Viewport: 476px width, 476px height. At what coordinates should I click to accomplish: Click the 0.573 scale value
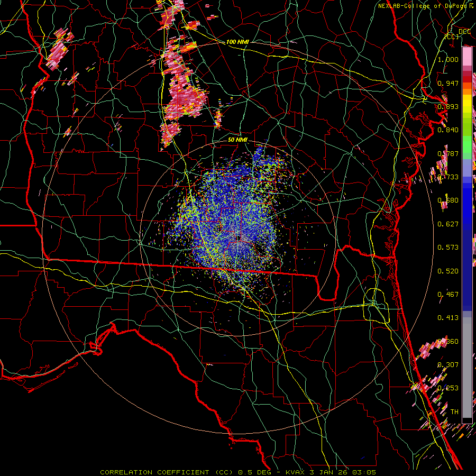click(448, 248)
